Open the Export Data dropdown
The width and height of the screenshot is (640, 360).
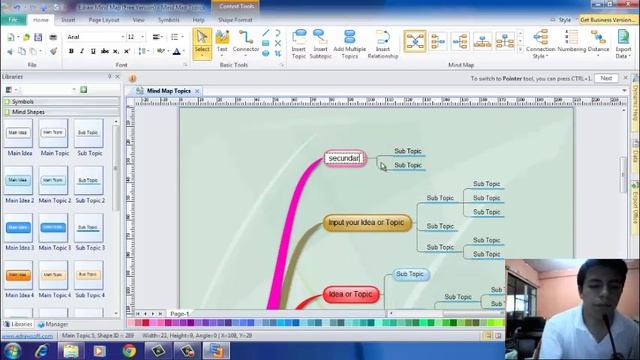pyautogui.click(x=623, y=44)
